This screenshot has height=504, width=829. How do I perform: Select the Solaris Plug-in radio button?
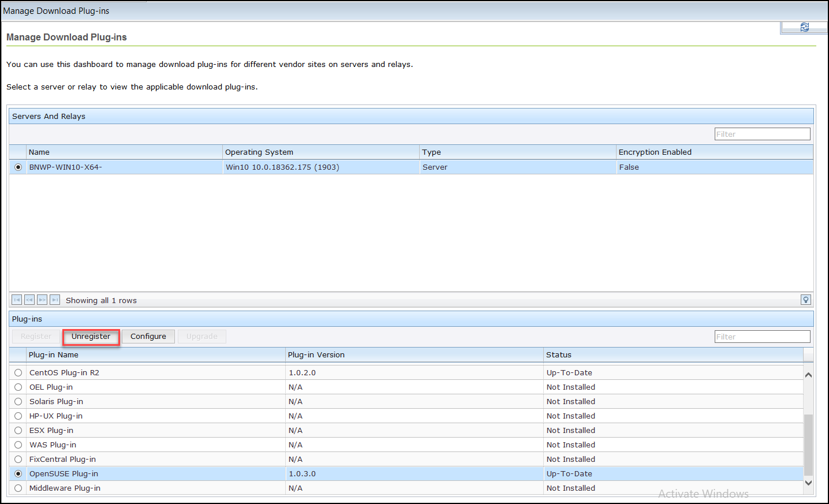18,401
